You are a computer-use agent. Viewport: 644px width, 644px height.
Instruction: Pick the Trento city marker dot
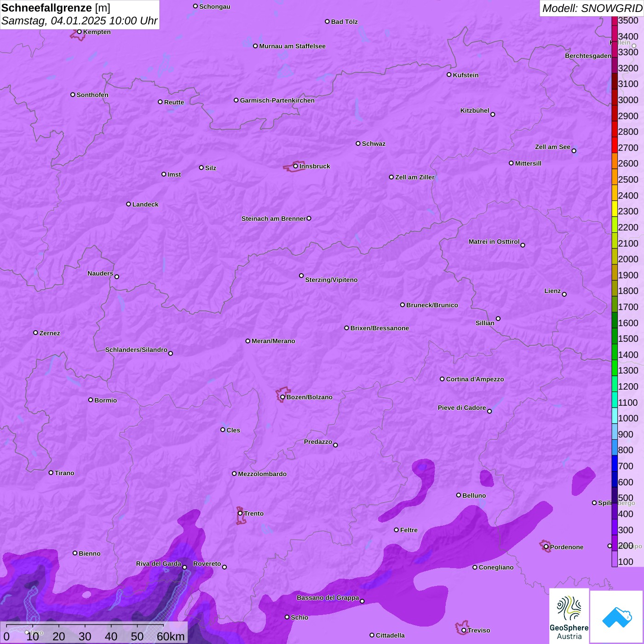(240, 513)
